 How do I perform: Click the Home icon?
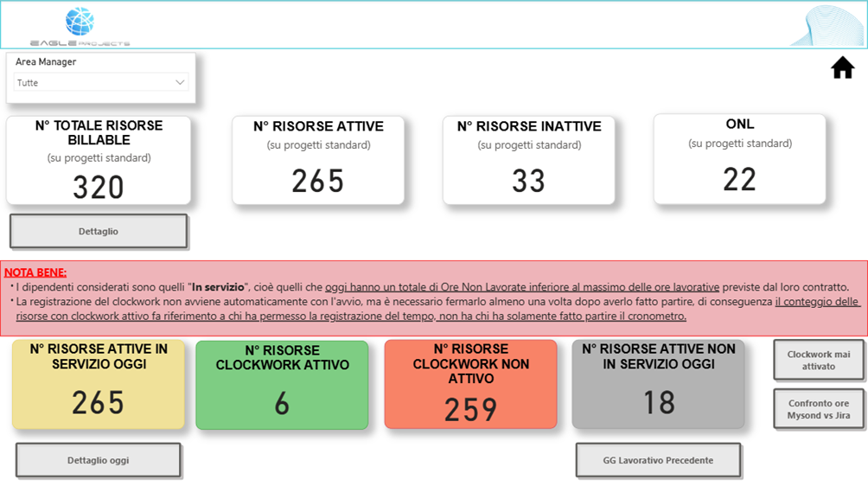point(842,68)
